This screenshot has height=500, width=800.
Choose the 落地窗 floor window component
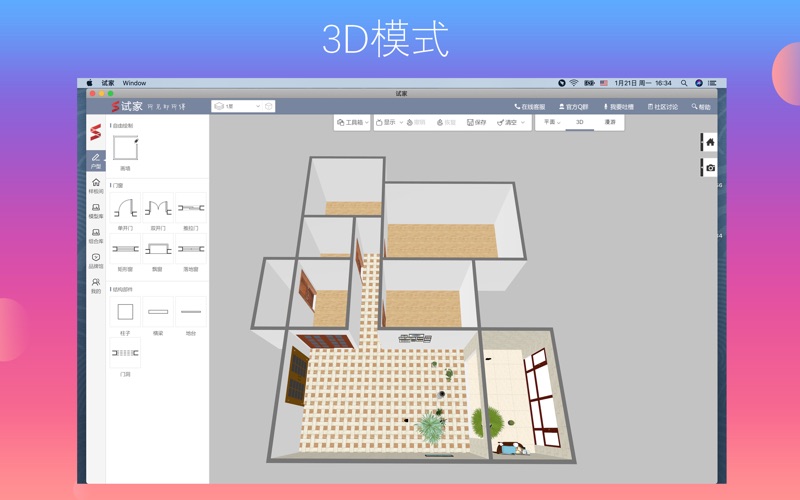[190, 250]
